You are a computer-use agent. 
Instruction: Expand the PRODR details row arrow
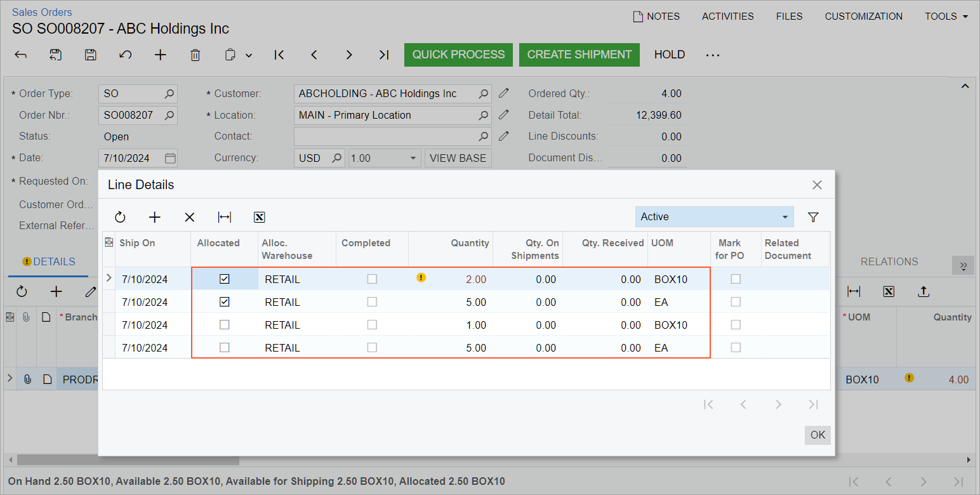click(10, 378)
